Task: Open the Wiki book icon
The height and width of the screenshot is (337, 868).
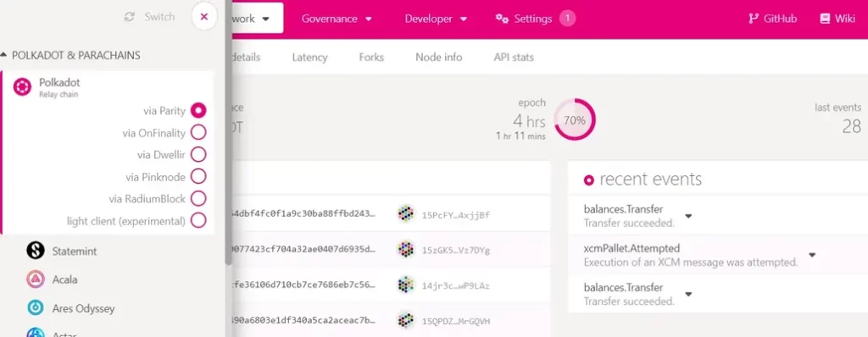Action: point(825,19)
